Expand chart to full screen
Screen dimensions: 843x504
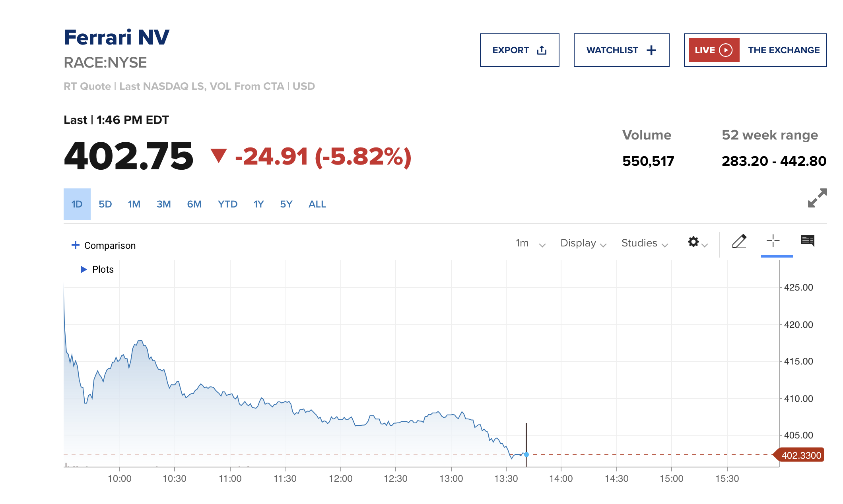817,198
